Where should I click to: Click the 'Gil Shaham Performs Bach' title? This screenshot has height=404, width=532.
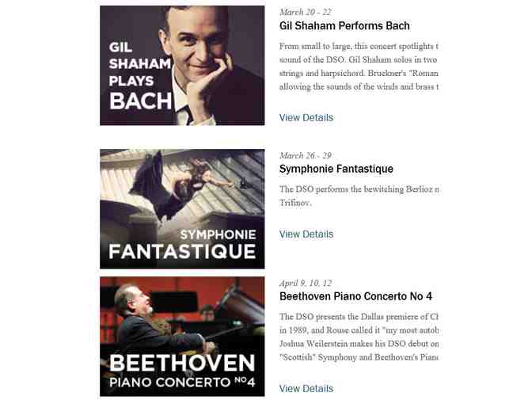[344, 26]
